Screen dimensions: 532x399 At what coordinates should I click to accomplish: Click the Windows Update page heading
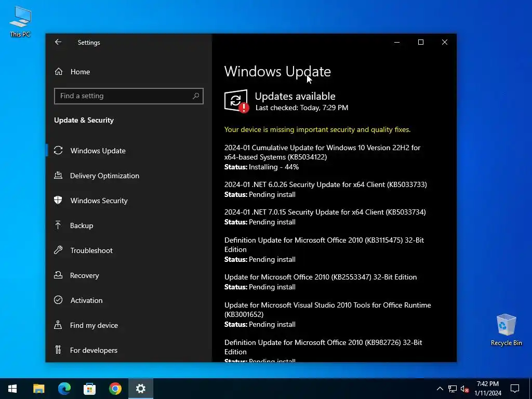(x=277, y=71)
